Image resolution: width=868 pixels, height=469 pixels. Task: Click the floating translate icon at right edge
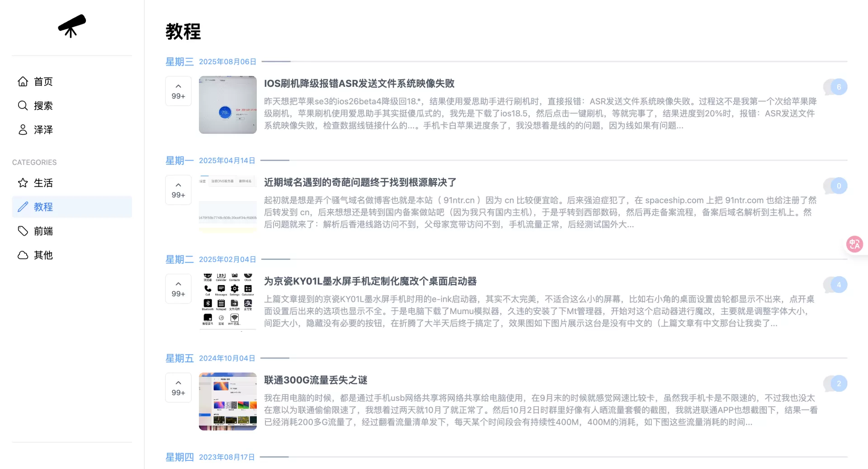(854, 244)
